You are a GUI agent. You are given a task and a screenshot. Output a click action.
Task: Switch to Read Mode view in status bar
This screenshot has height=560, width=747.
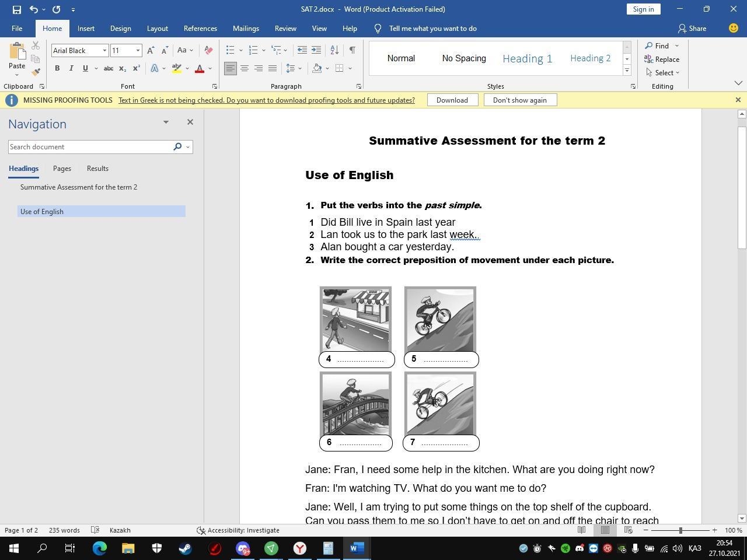(582, 530)
